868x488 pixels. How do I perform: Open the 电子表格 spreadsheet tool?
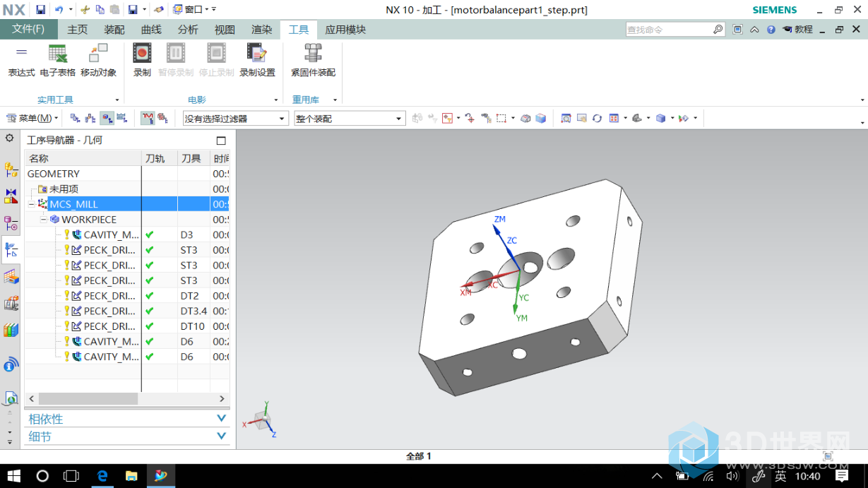57,60
